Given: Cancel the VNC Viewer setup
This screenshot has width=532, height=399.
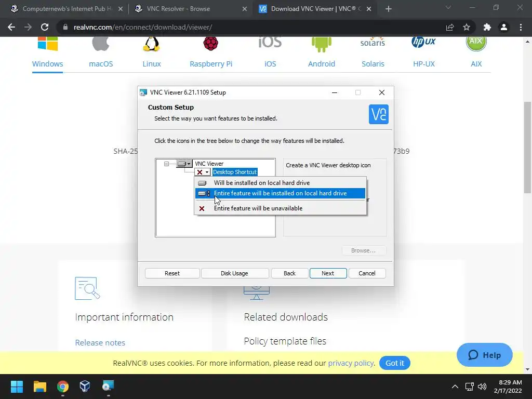Looking at the screenshot, I should pos(367,273).
